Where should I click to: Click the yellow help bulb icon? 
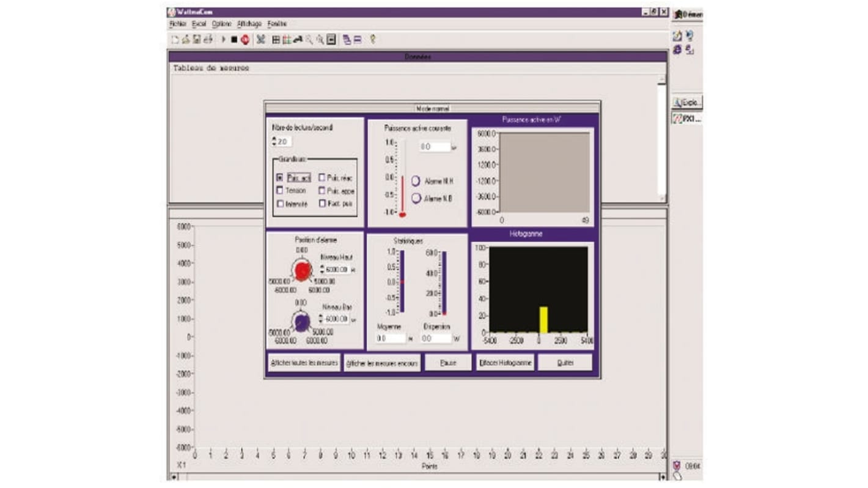(x=373, y=40)
